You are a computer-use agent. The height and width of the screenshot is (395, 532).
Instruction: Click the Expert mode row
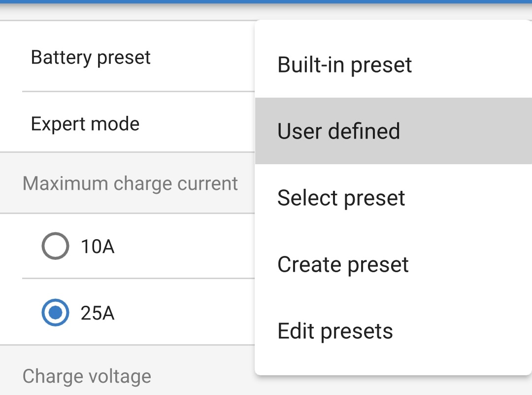[x=85, y=123]
